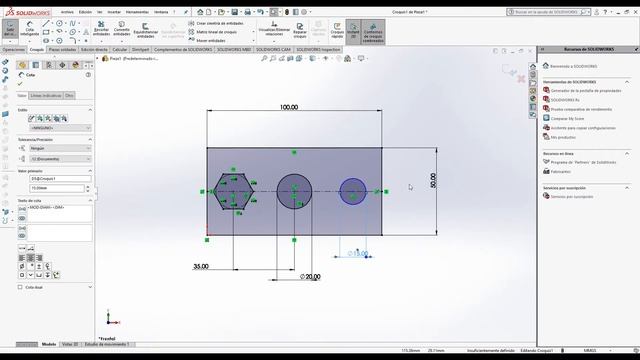Open the NINGUNO style dropdown
This screenshot has width=640, height=360.
(x=60, y=128)
